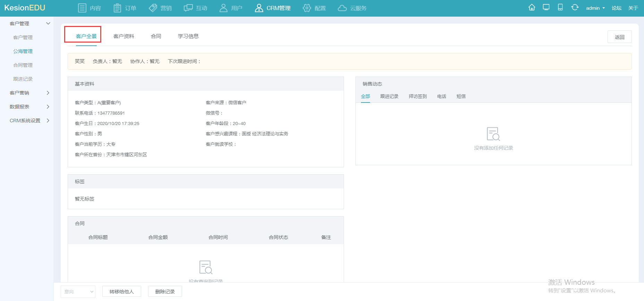Viewport: 644px width, 301px height.
Task: Open the 用户 user module icon
Action: pos(223,8)
